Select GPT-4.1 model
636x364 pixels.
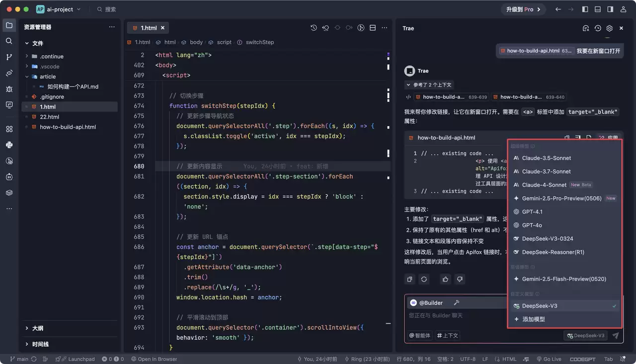(565, 212)
